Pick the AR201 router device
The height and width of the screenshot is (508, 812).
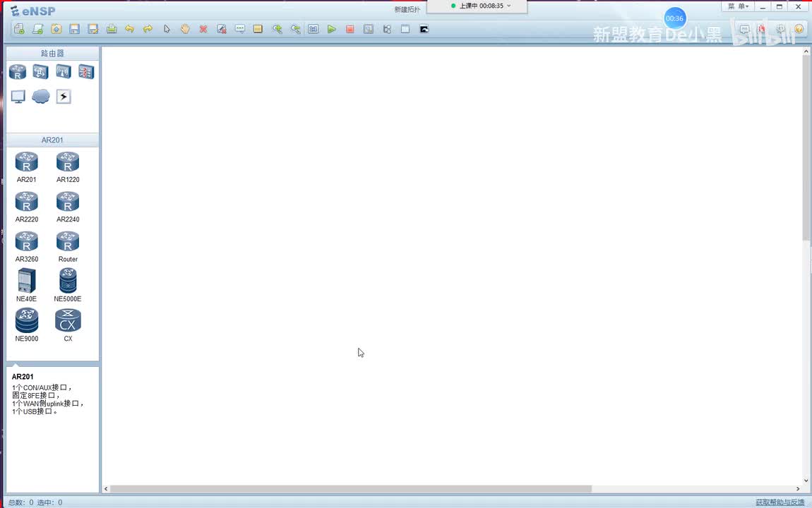coord(26,167)
